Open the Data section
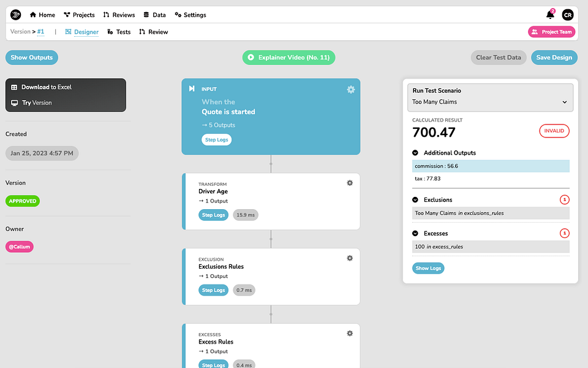 coord(154,15)
